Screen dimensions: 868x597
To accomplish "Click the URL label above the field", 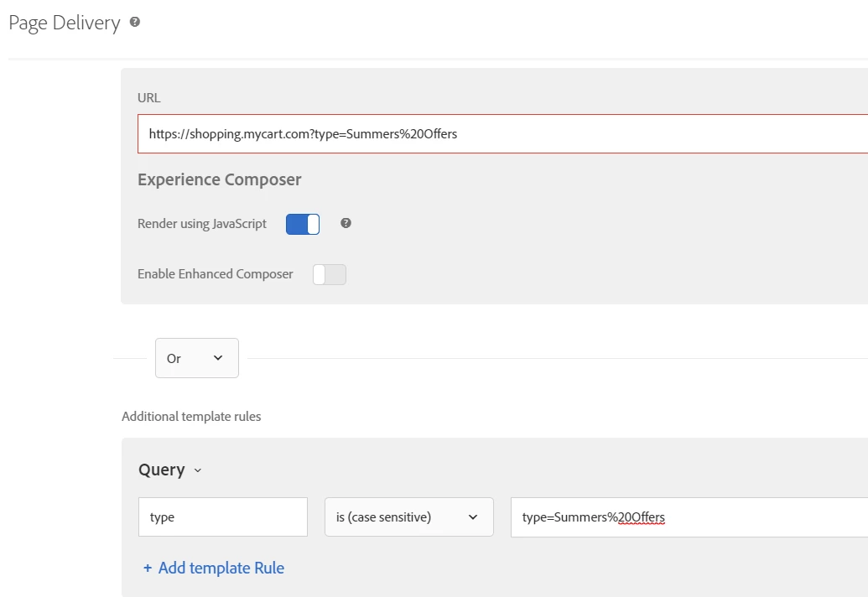I will tap(149, 97).
